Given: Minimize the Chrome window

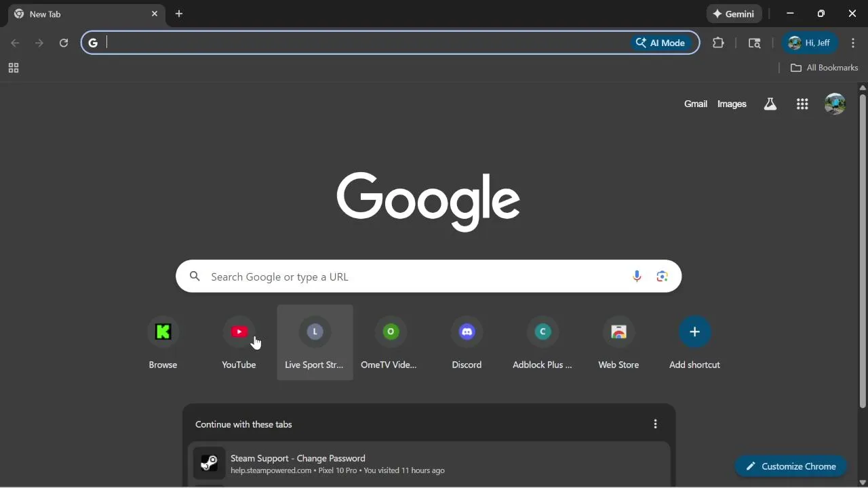Looking at the screenshot, I should [790, 14].
